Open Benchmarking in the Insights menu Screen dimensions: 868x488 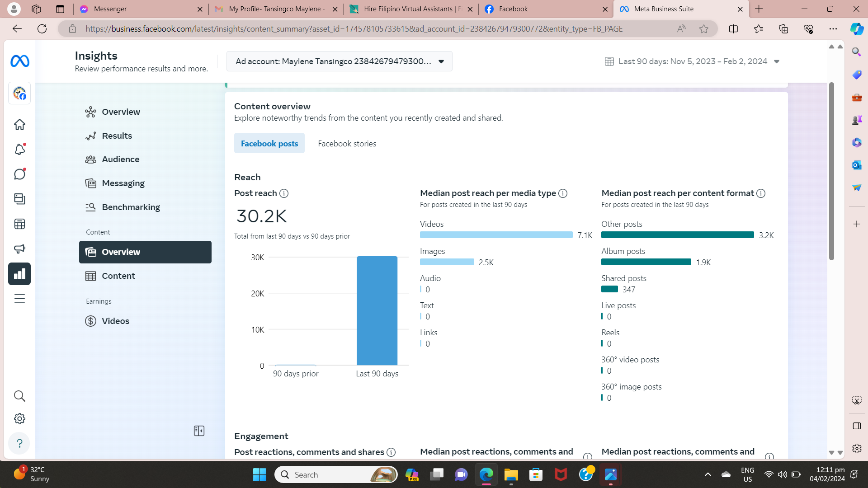(x=131, y=207)
